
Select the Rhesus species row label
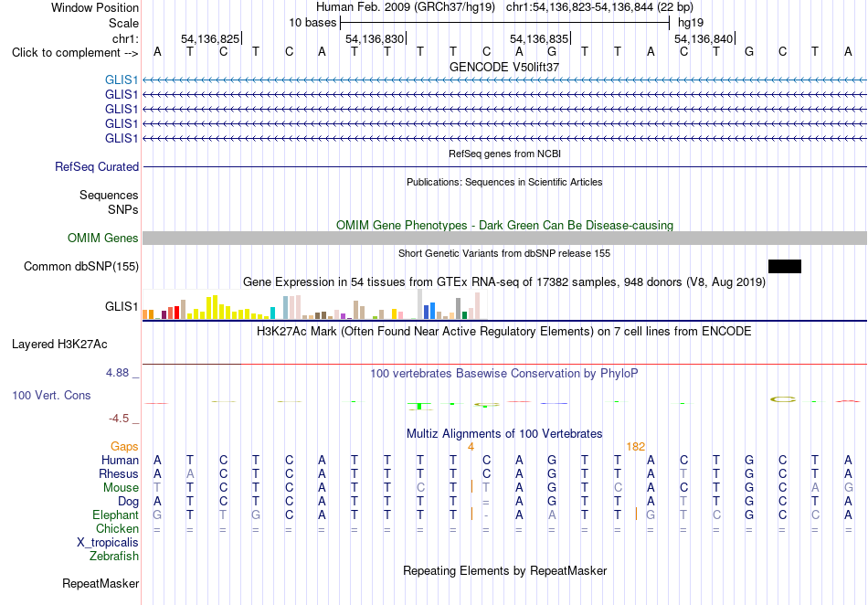point(119,473)
